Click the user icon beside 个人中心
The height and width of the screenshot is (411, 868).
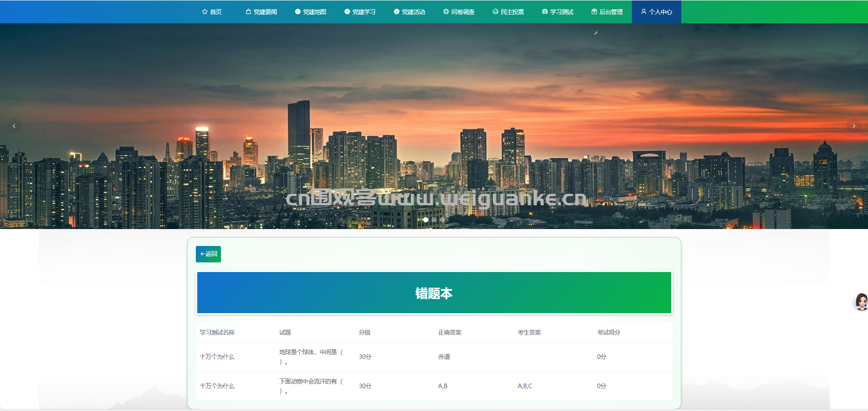coord(644,12)
